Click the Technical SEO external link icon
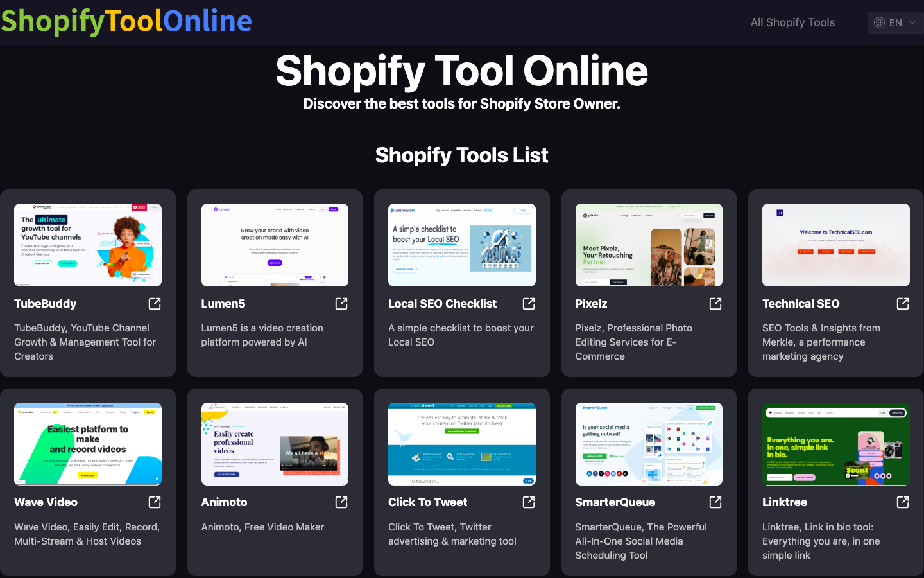 pyautogui.click(x=903, y=304)
